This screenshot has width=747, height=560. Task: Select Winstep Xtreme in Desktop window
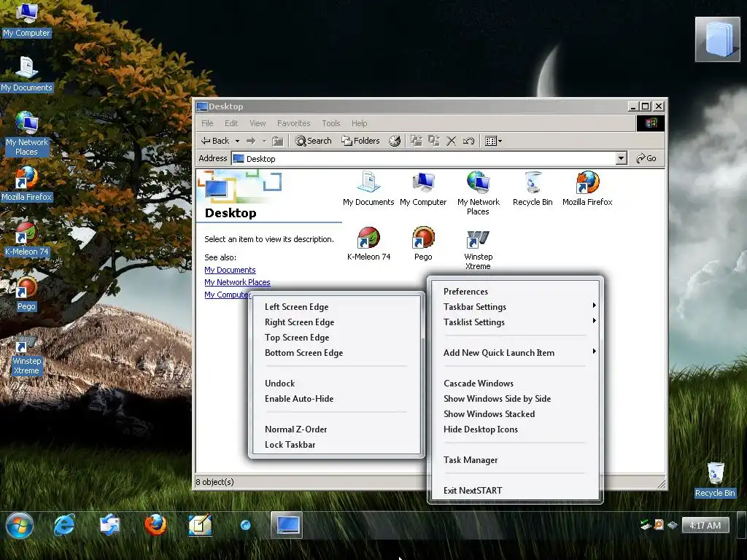click(x=479, y=248)
